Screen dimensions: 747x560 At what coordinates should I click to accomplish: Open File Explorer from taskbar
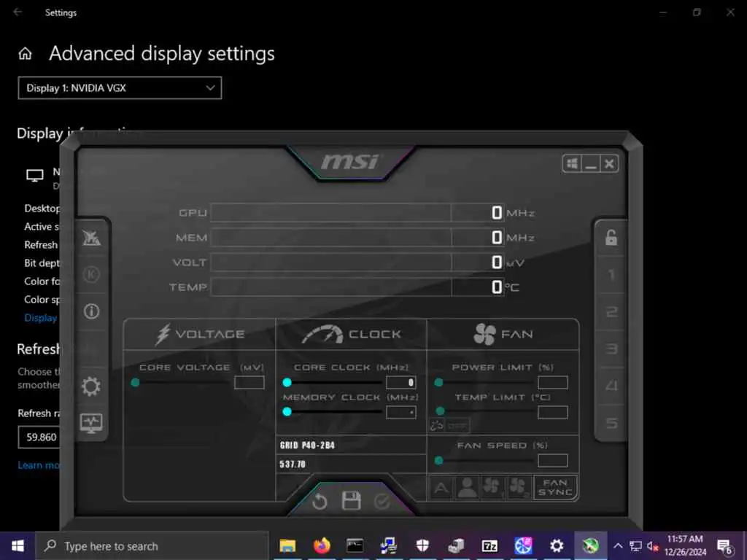(287, 545)
